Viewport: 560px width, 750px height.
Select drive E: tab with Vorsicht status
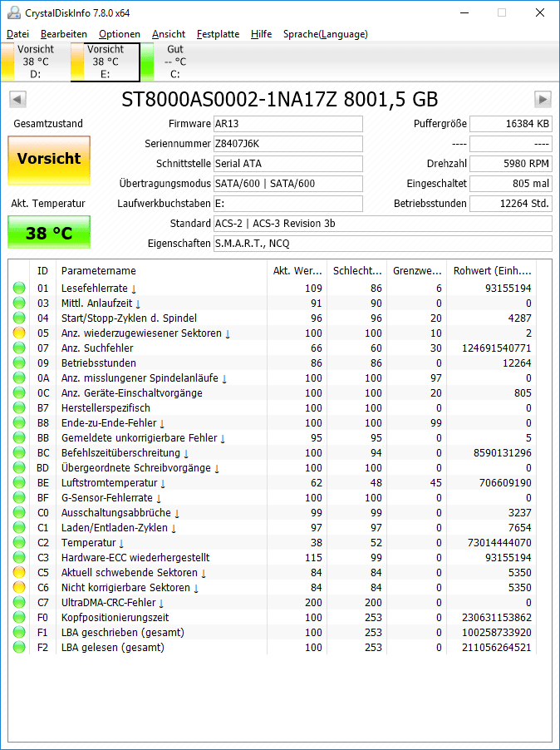[106, 62]
